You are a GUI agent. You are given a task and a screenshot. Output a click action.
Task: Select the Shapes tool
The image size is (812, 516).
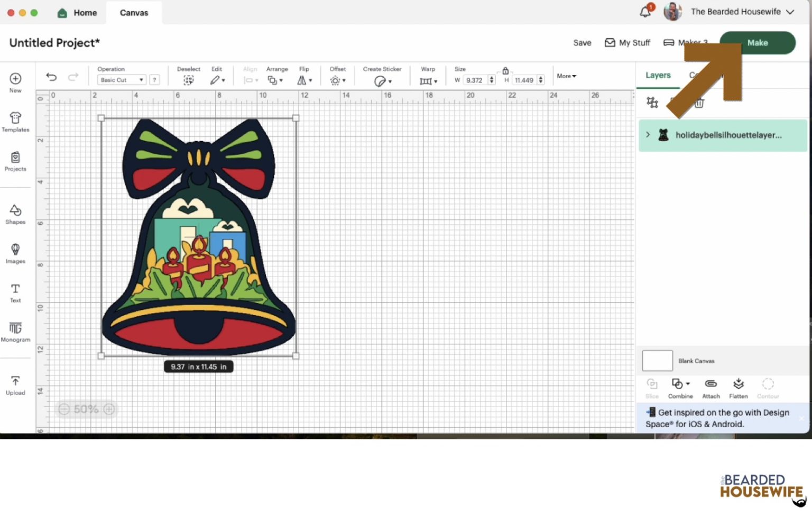tap(15, 214)
